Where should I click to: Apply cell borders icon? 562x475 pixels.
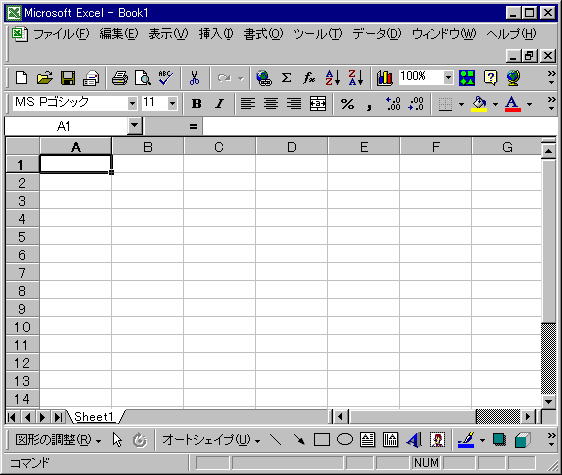pyautogui.click(x=445, y=104)
